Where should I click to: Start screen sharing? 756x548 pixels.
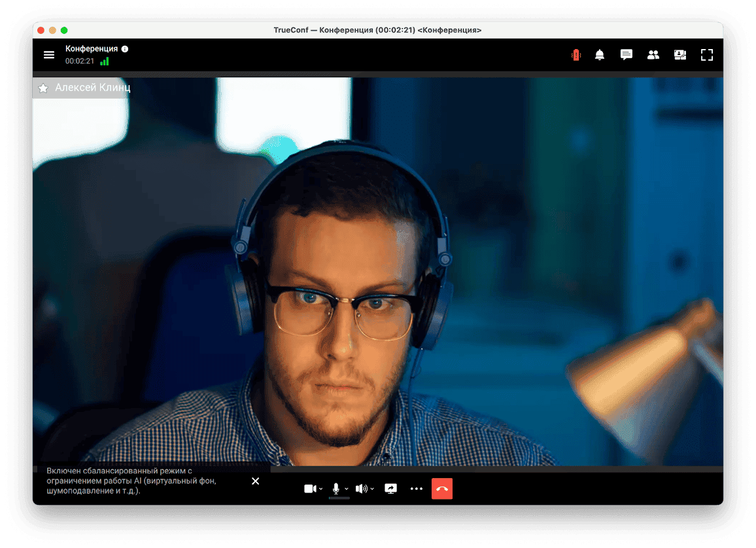[x=390, y=488]
